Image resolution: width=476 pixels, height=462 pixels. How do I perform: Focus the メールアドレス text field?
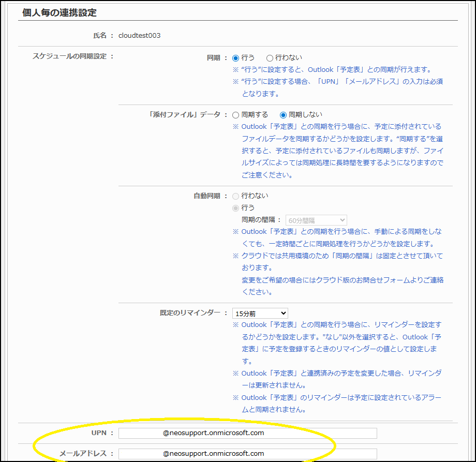tap(247, 454)
